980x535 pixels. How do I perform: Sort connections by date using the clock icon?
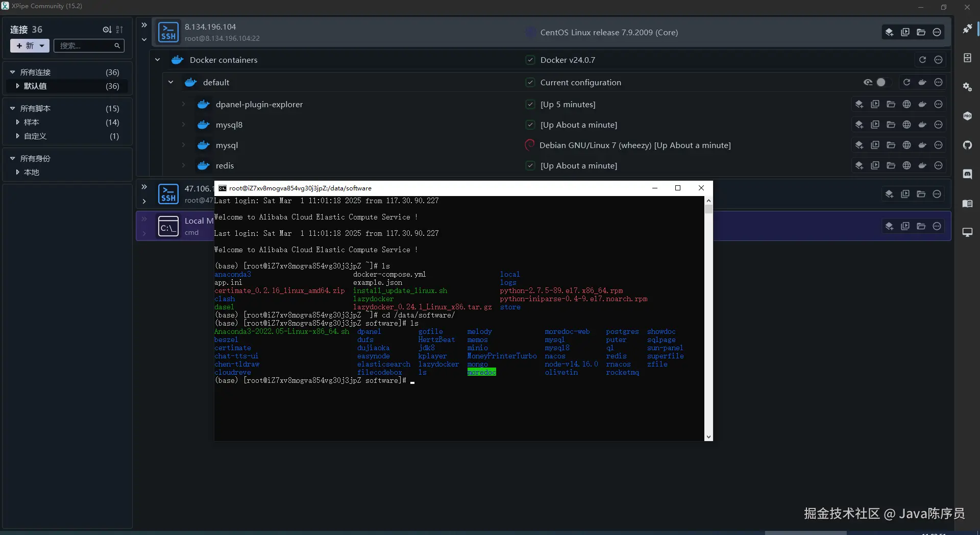click(x=107, y=30)
